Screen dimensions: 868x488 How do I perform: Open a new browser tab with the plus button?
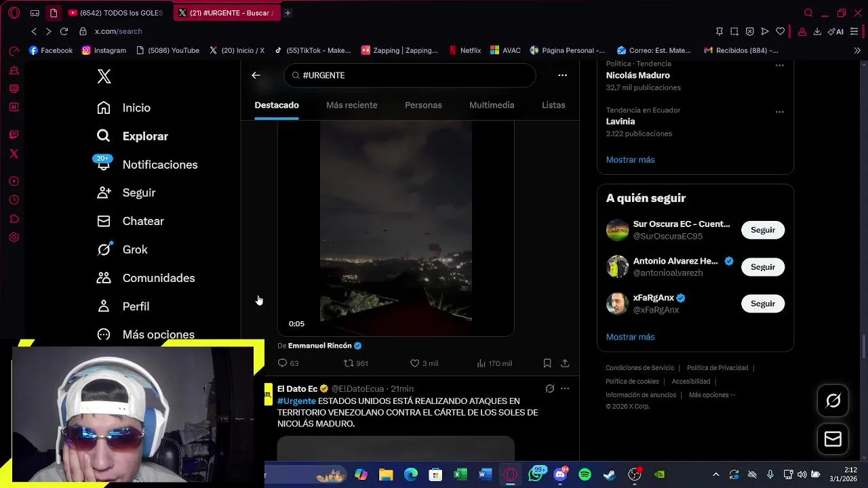pyautogui.click(x=288, y=13)
